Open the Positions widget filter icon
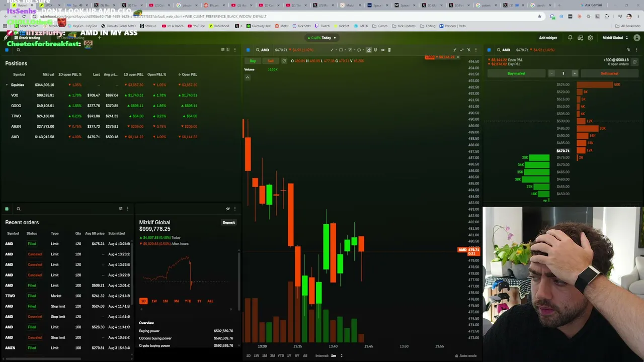Image resolution: width=644 pixels, height=362 pixels. [223, 50]
